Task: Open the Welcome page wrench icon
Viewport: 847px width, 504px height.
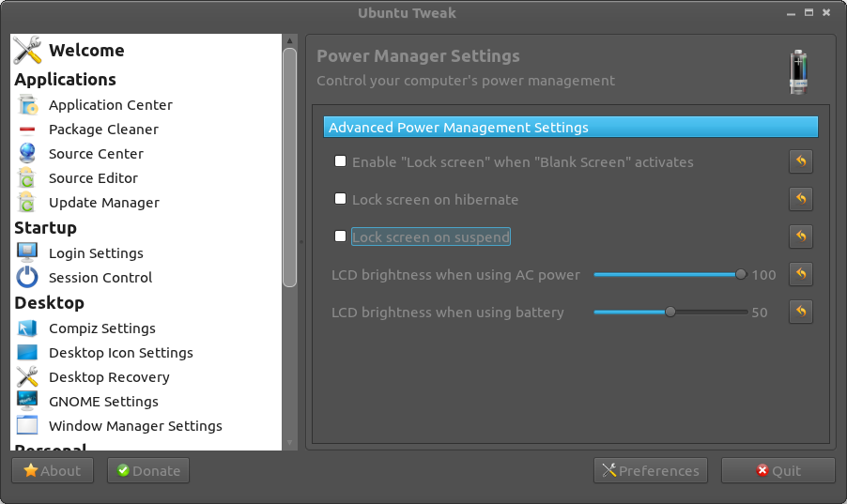Action: 27,50
